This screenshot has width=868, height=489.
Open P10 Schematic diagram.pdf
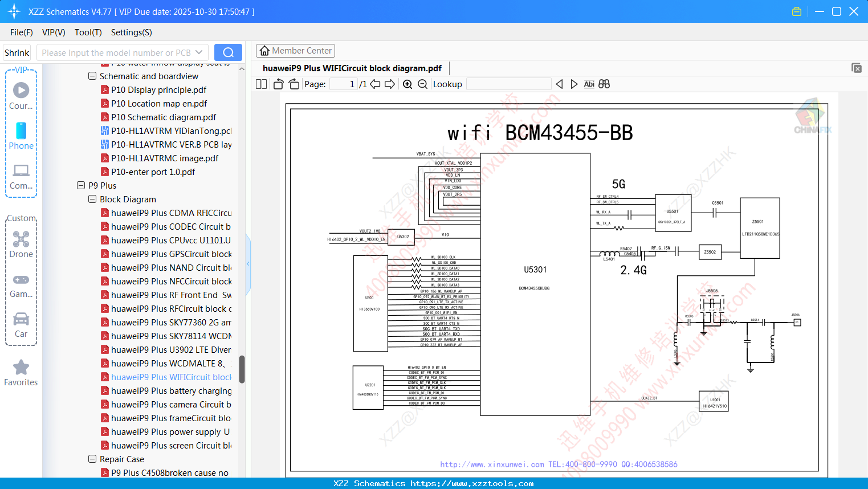[x=164, y=117]
